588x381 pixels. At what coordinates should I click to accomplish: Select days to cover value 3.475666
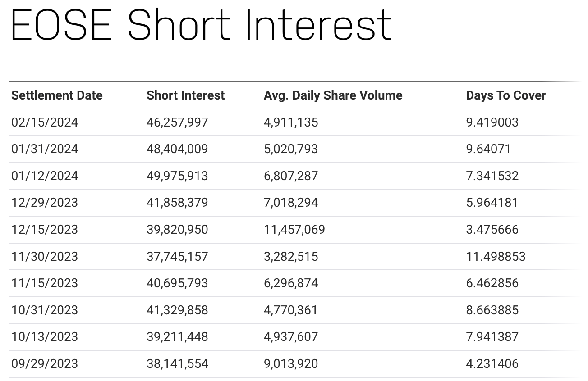pos(492,230)
